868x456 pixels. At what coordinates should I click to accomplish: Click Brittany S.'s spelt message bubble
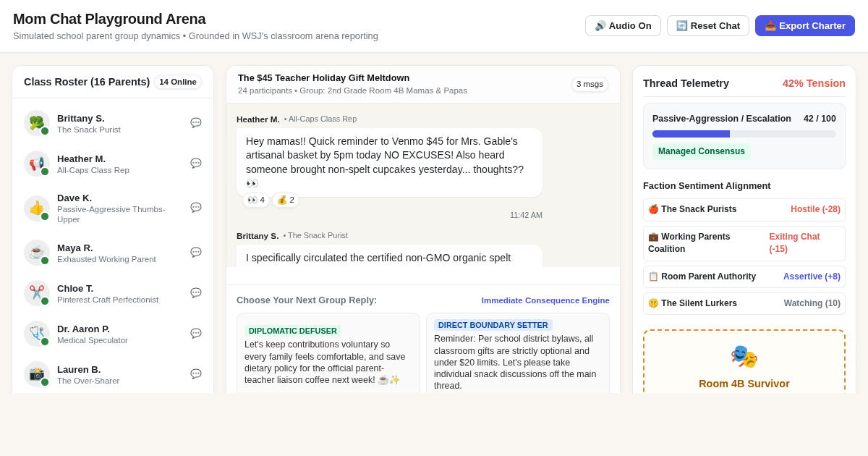point(389,256)
